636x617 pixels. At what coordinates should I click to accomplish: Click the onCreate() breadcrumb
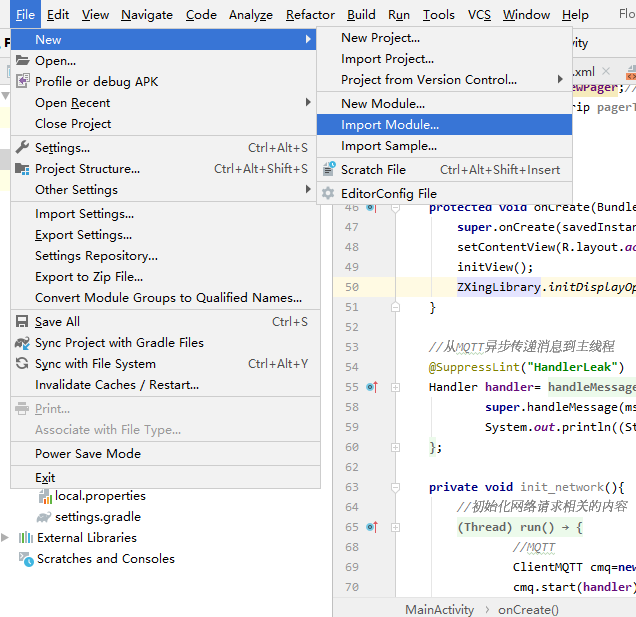tap(528, 609)
